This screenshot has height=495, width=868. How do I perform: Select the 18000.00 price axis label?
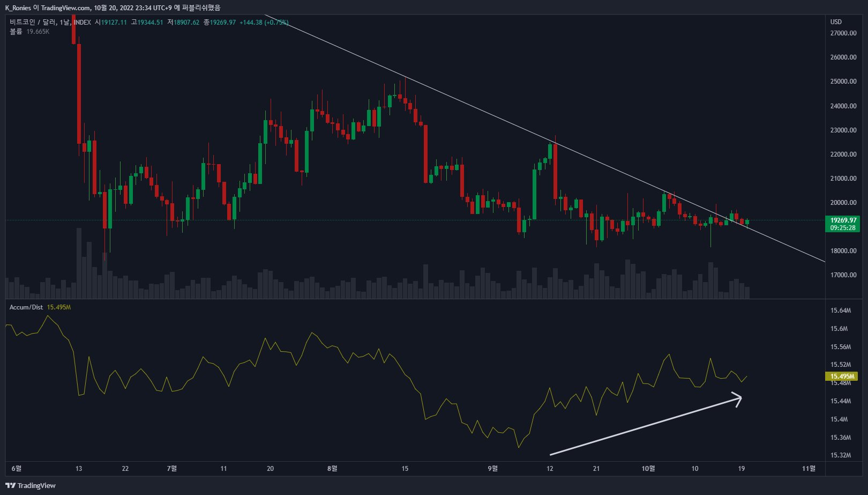click(843, 251)
